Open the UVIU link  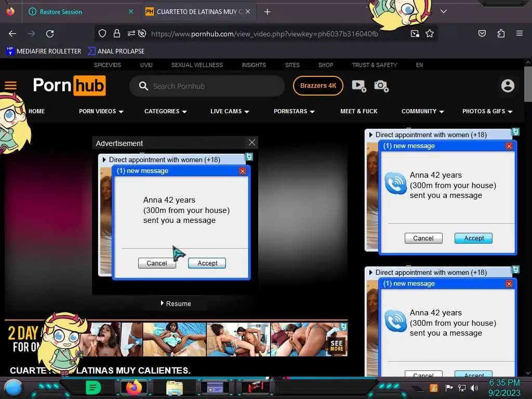pos(146,65)
